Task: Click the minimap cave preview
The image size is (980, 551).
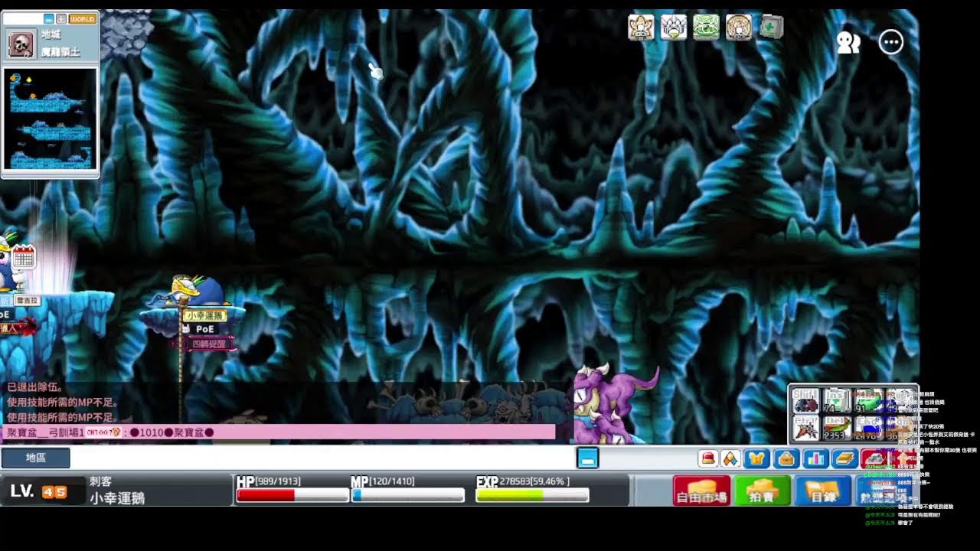Action: click(51, 119)
